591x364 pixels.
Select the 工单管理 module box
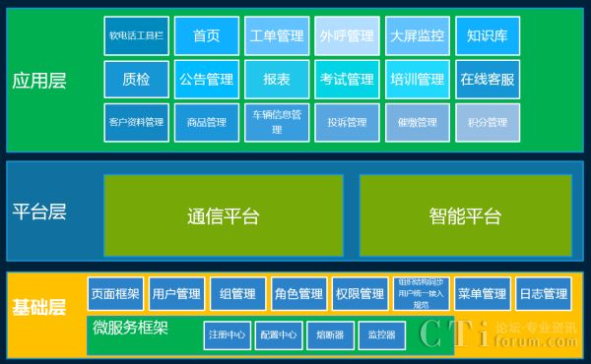(277, 35)
